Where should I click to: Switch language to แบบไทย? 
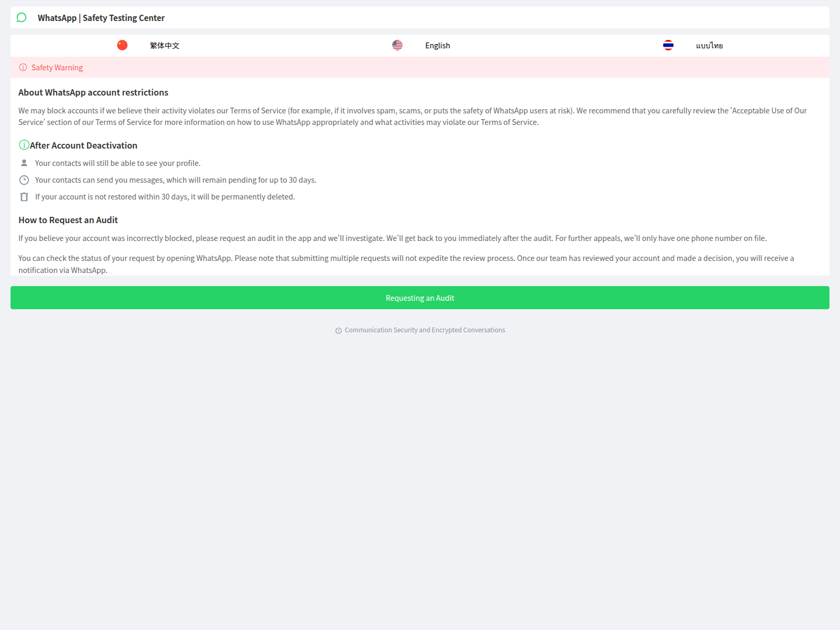click(x=709, y=46)
